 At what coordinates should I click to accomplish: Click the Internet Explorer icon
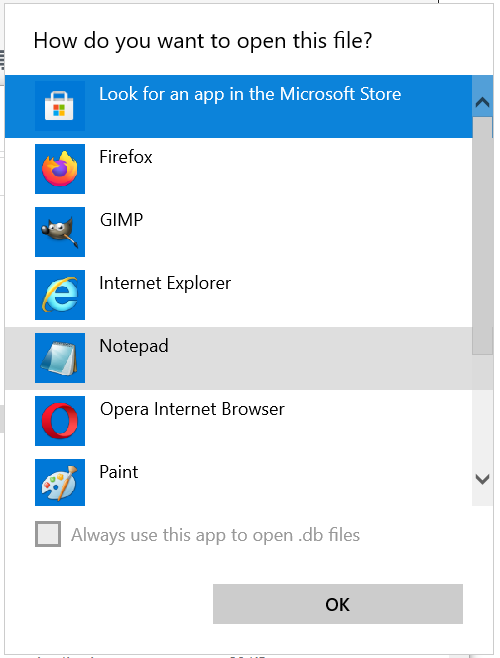point(60,295)
